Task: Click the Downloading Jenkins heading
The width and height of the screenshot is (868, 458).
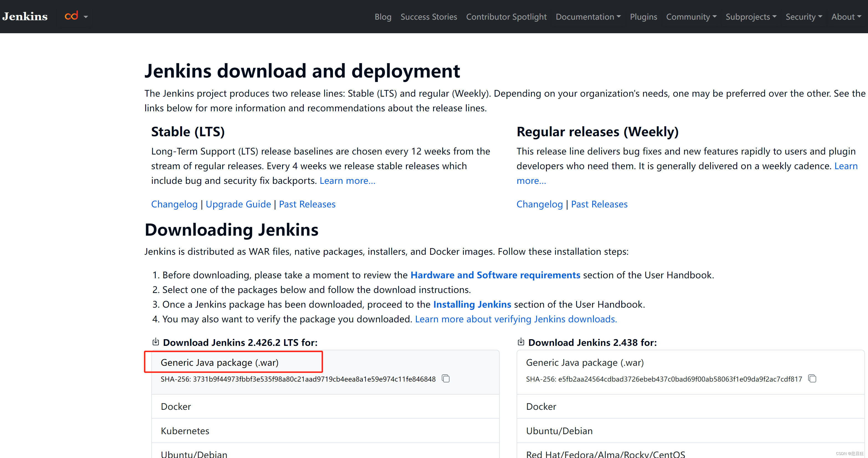Action: click(231, 230)
